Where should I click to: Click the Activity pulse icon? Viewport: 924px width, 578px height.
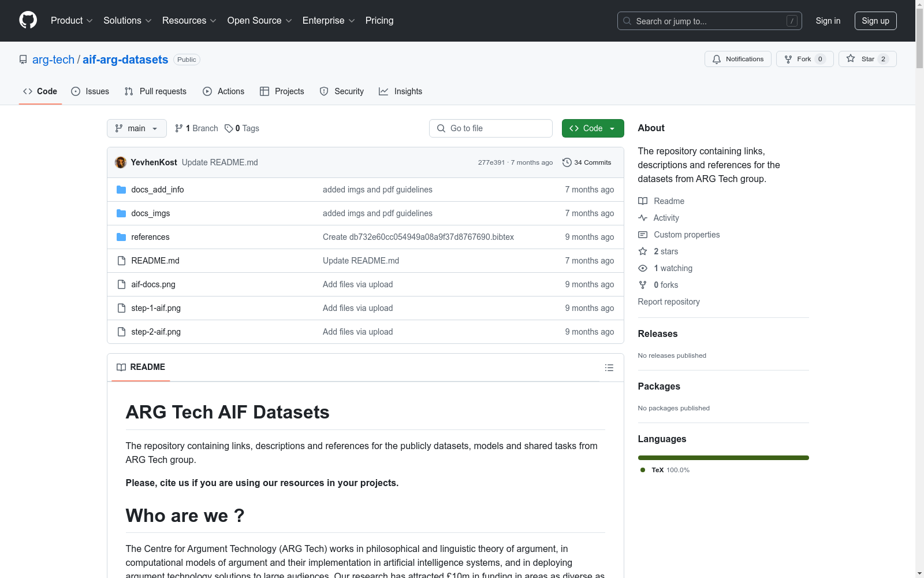[643, 218]
